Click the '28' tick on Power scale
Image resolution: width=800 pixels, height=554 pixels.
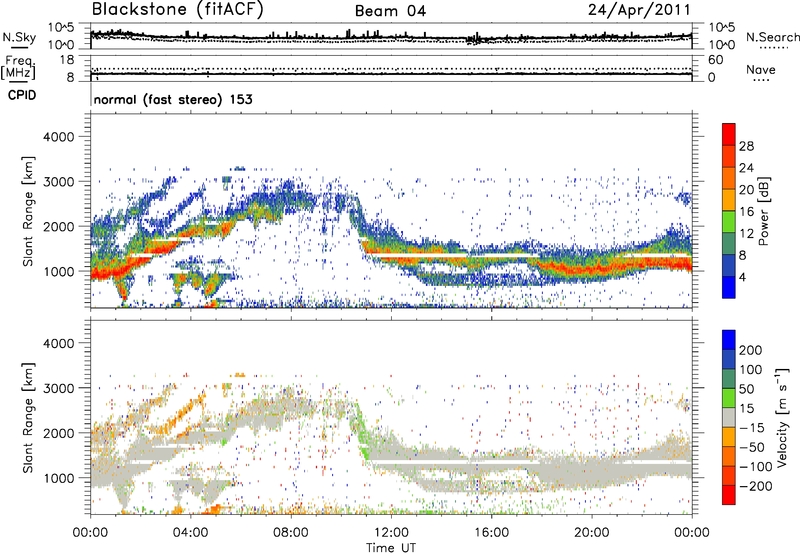click(x=746, y=146)
